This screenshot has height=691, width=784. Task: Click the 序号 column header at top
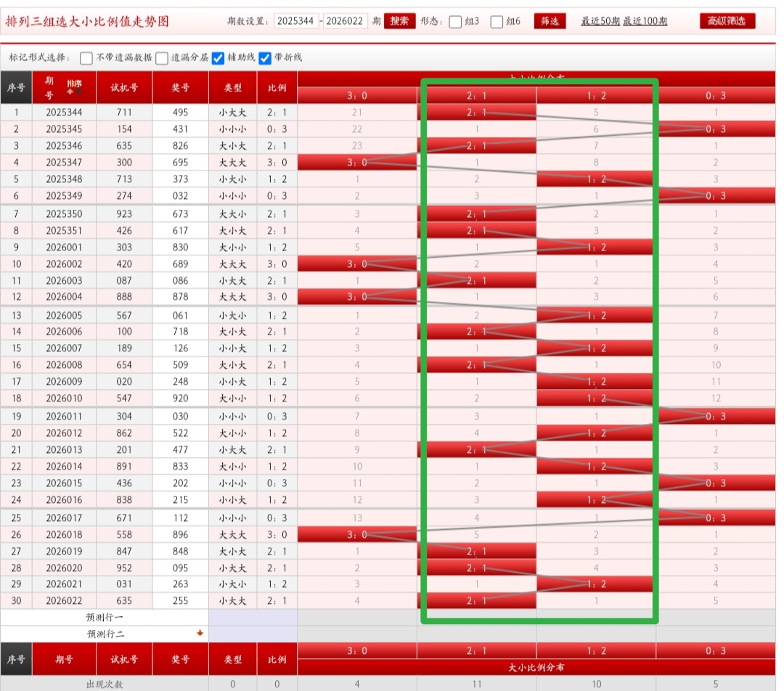click(x=16, y=88)
